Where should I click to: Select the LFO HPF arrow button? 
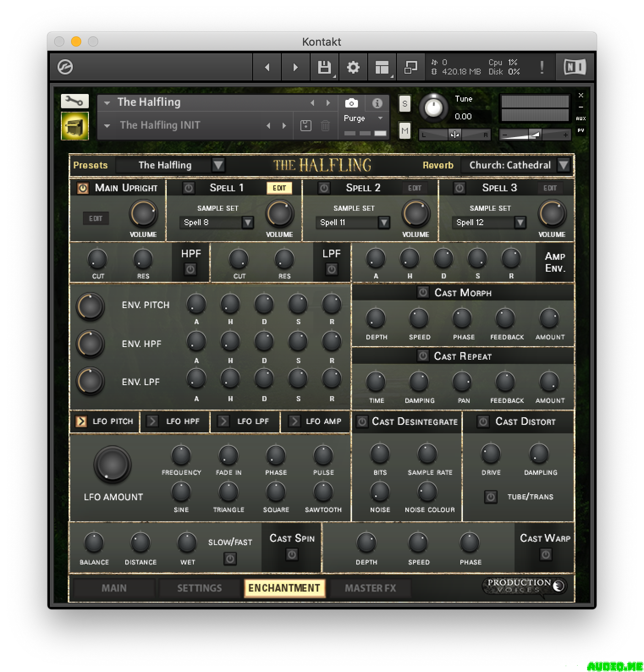pyautogui.click(x=152, y=421)
